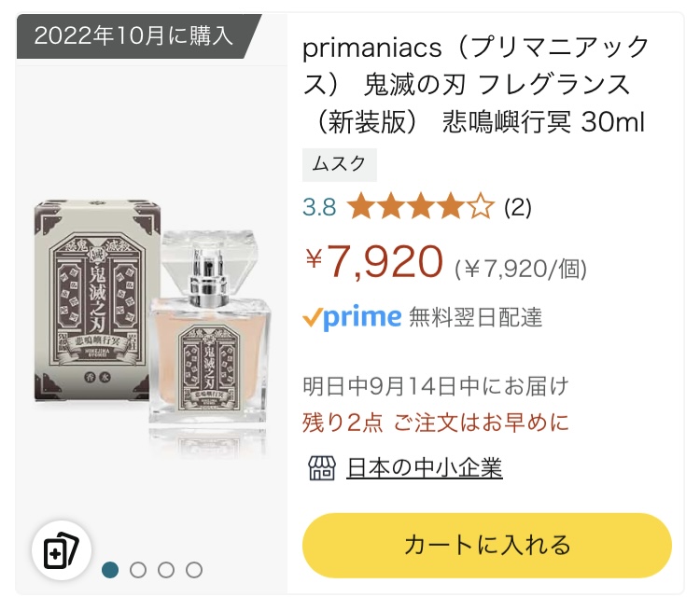This screenshot has width=700, height=597.
Task: Switch to the second image dot
Action: 138,569
